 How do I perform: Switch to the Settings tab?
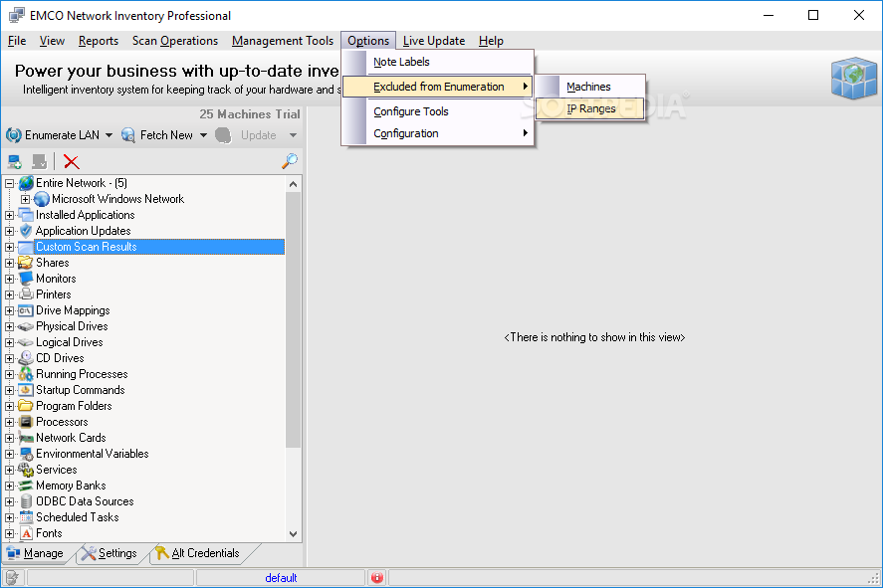(110, 553)
